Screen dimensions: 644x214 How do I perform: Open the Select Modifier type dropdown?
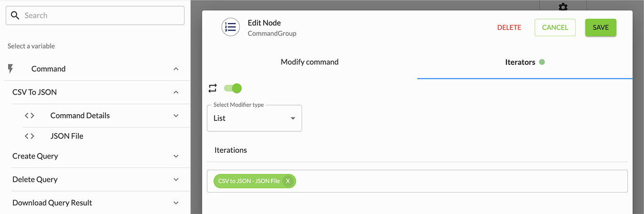(254, 118)
